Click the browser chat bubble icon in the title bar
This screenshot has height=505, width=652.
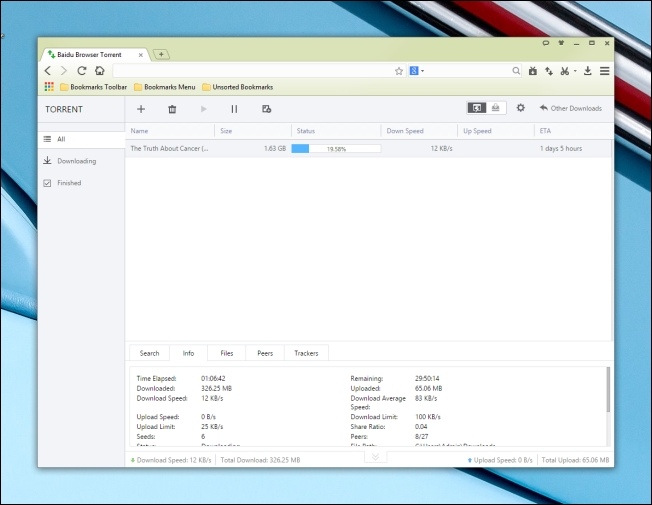point(546,43)
